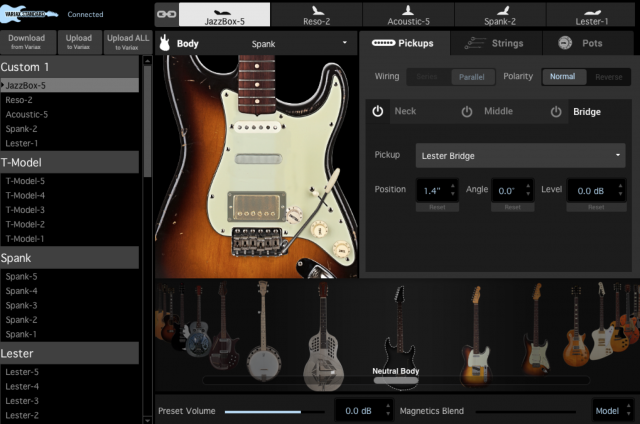Screen dimensions: 640x424
Task: Select Lester-5 in preset list
Action: (x=69, y=372)
